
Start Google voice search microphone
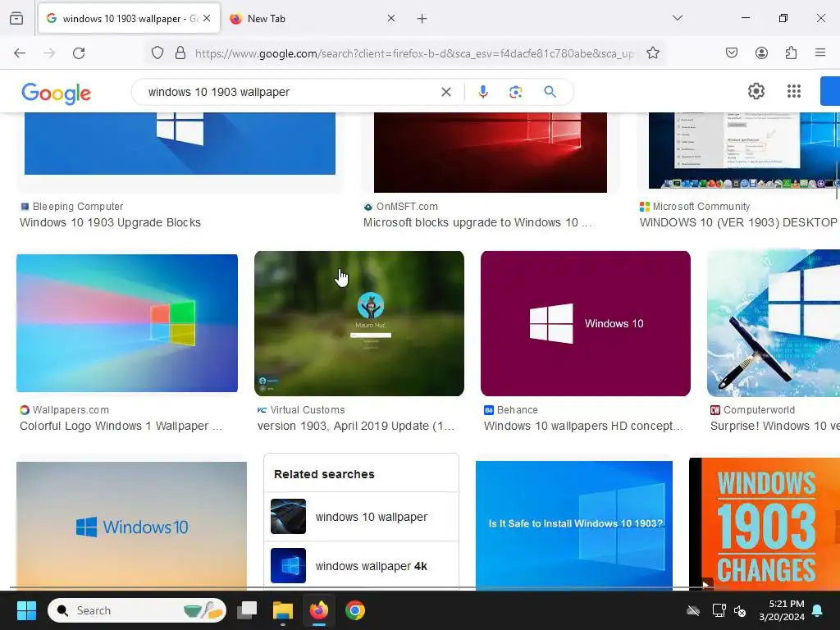point(482,92)
